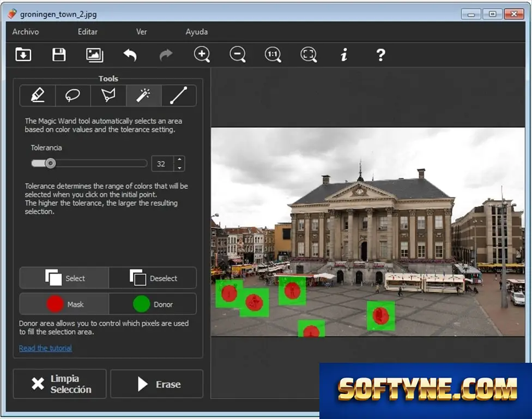The width and height of the screenshot is (532, 419).
Task: Click the Open file toolbar icon
Action: pyautogui.click(x=23, y=55)
